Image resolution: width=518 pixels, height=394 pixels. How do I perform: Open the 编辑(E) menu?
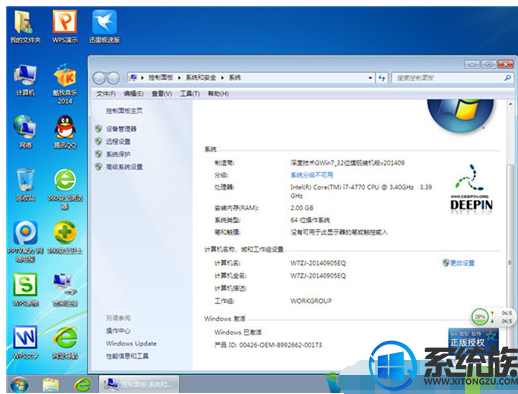134,94
